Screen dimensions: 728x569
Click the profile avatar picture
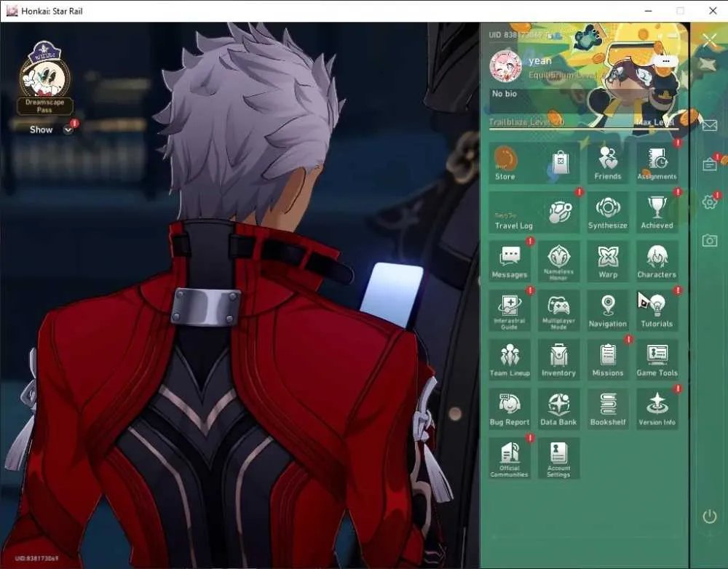[506, 66]
